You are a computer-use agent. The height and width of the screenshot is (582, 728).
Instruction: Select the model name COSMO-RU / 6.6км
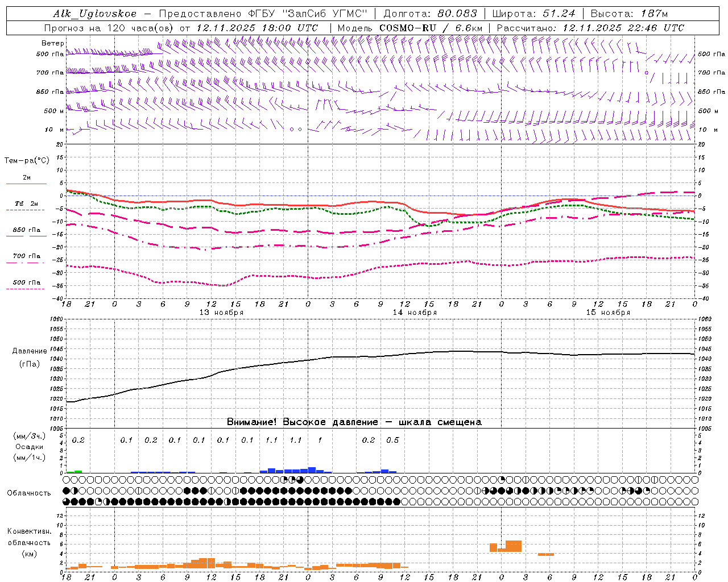[x=431, y=28]
